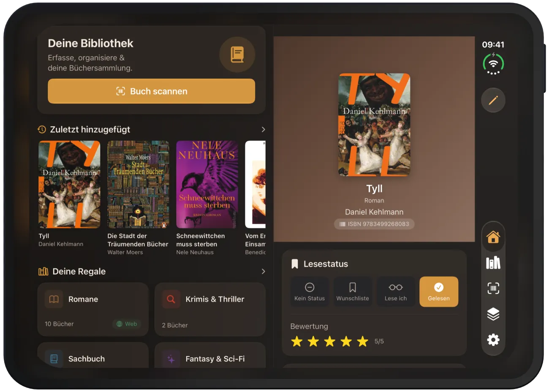Open the bookshelf library icon in sidebar
This screenshot has height=392, width=549.
pyautogui.click(x=493, y=263)
